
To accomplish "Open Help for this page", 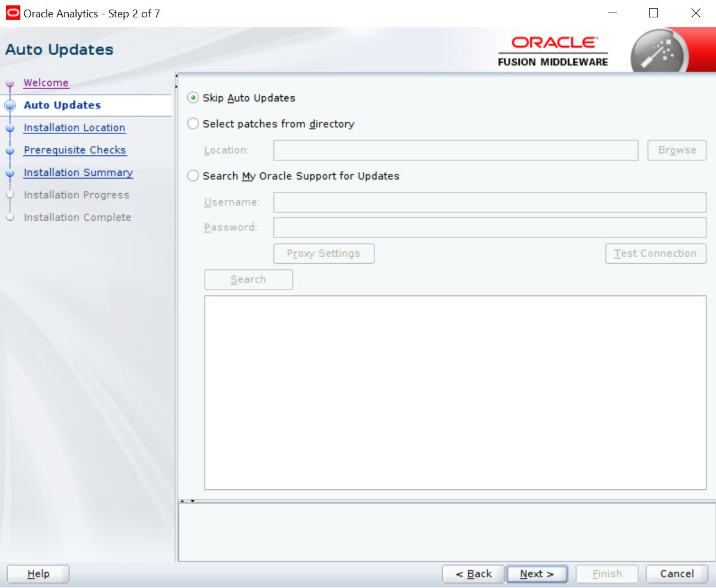I will pos(38,574).
